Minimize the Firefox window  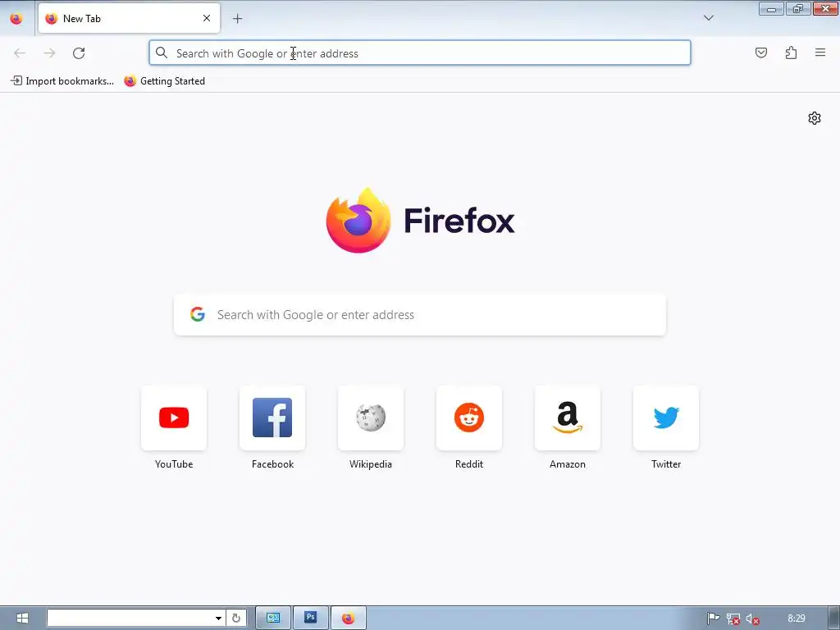771,8
